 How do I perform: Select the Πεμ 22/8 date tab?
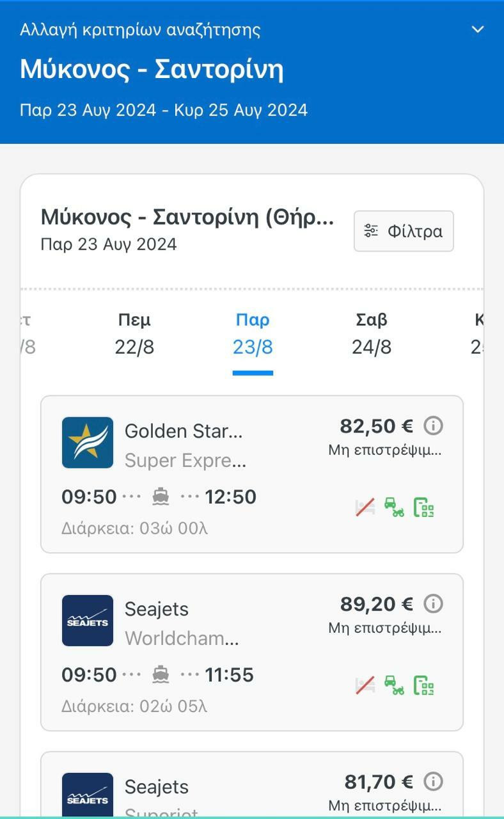[x=134, y=334]
